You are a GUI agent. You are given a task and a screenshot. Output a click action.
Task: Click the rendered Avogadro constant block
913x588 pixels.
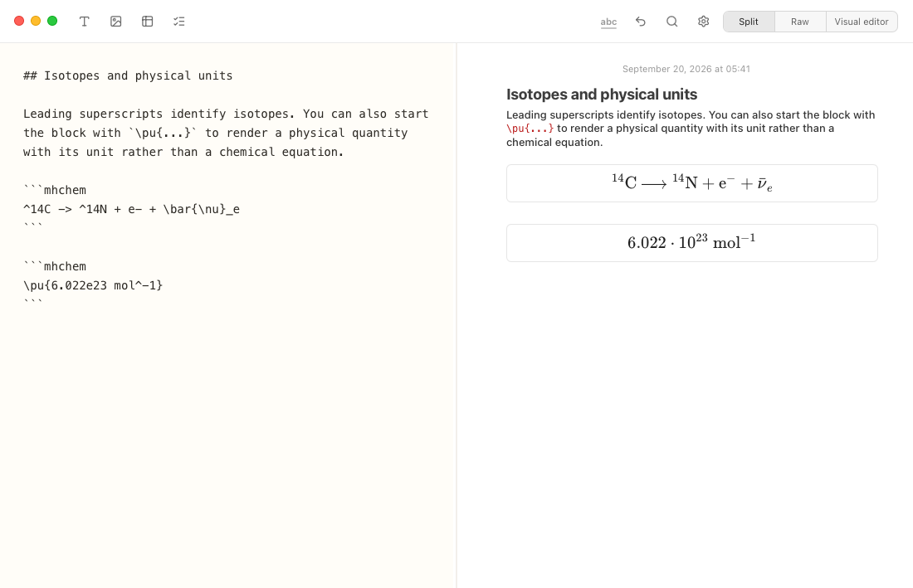pyautogui.click(x=691, y=243)
